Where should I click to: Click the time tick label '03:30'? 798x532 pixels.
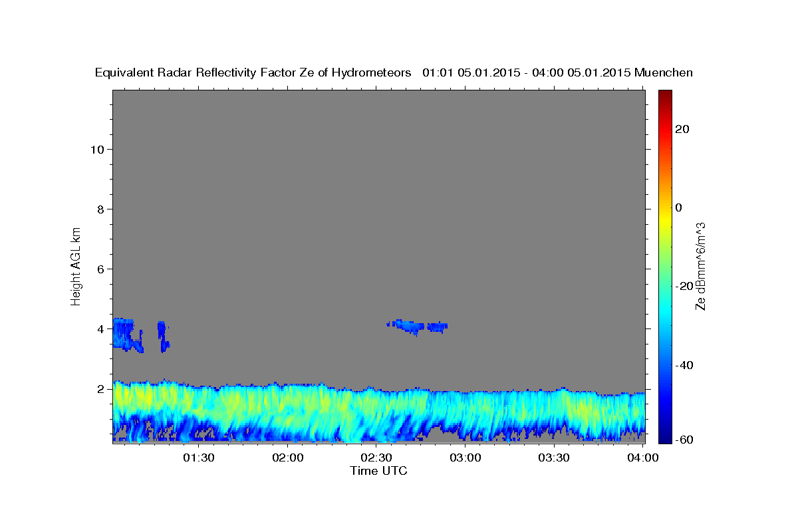click(554, 458)
